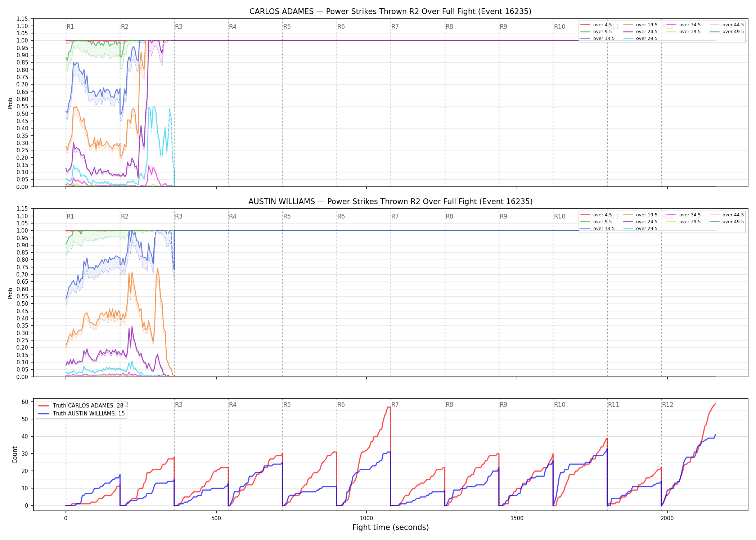This screenshot has height=540, width=756.
Task: Click R12 round label in the Count chart
Action: 667,405
